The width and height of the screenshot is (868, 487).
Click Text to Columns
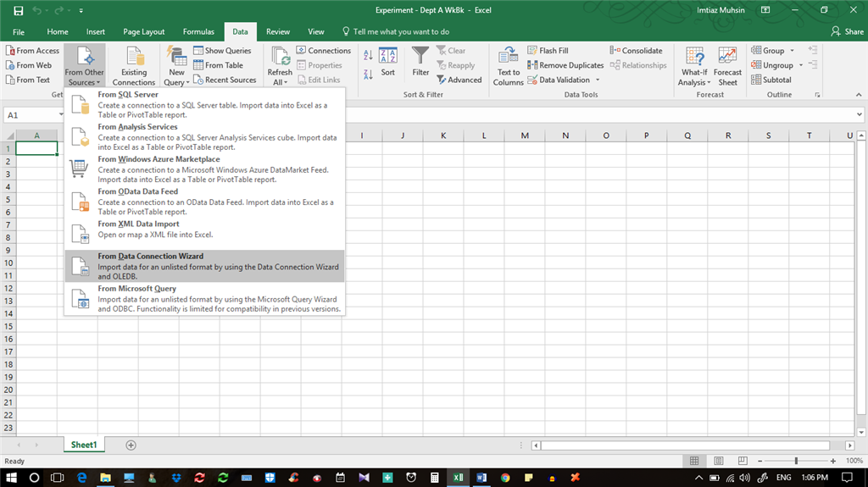pos(509,66)
